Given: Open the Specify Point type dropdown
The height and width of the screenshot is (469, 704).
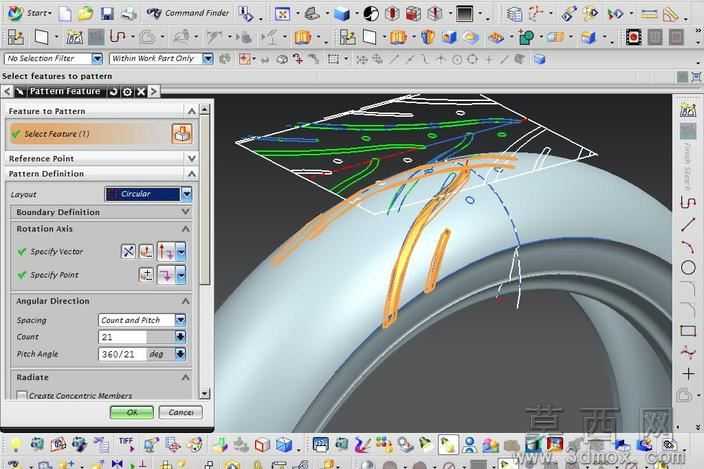Looking at the screenshot, I should pos(180,275).
